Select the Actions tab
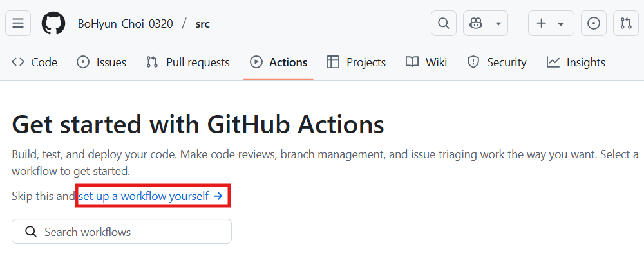This screenshot has width=644, height=256. (x=278, y=62)
